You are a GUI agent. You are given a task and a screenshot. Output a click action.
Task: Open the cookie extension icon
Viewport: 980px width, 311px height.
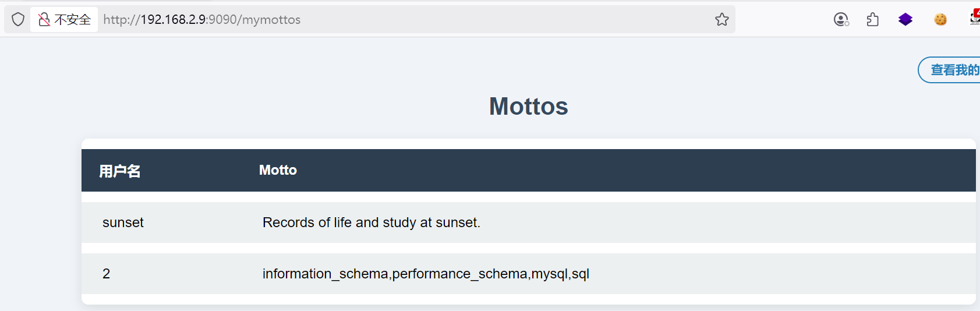pos(940,20)
